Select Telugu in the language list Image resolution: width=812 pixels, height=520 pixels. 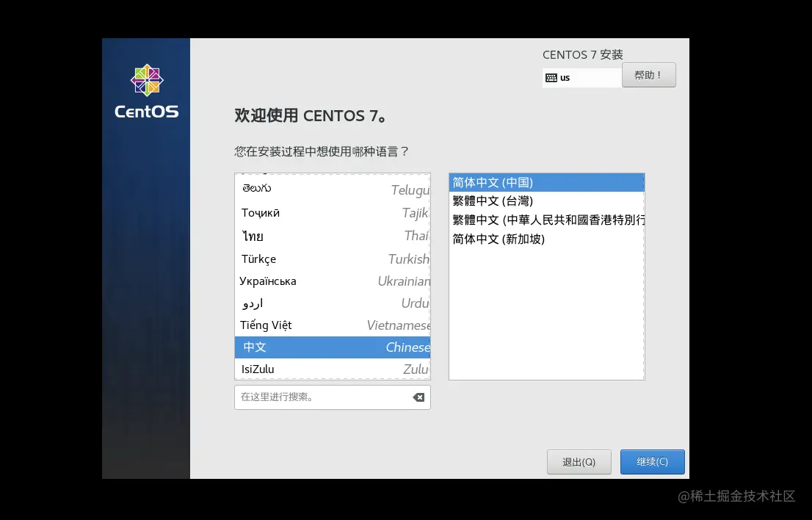coord(333,189)
